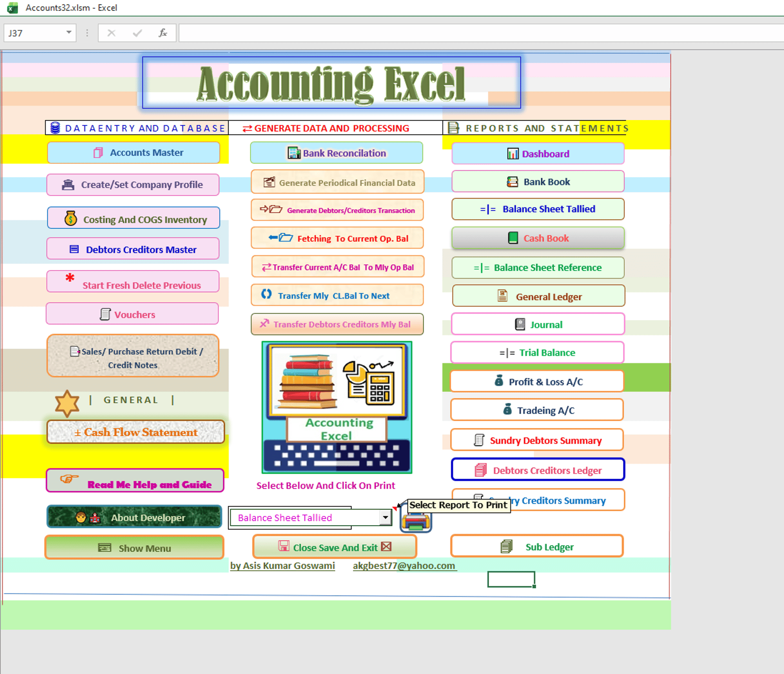Click the star icon beside GENERAL
This screenshot has width=784, height=674.
67,403
